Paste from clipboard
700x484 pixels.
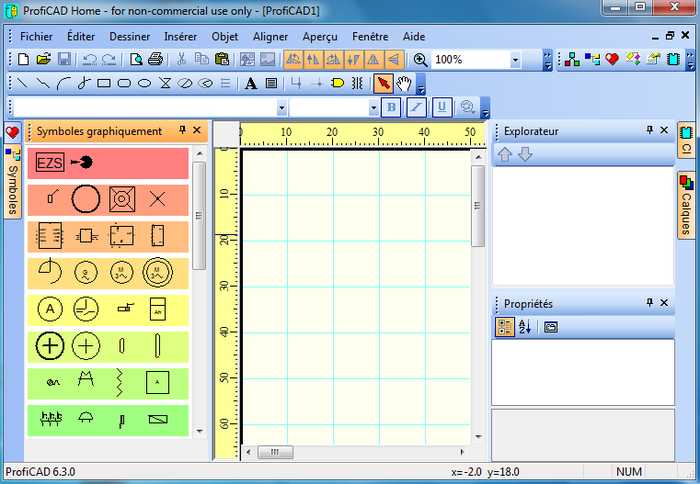click(x=222, y=59)
